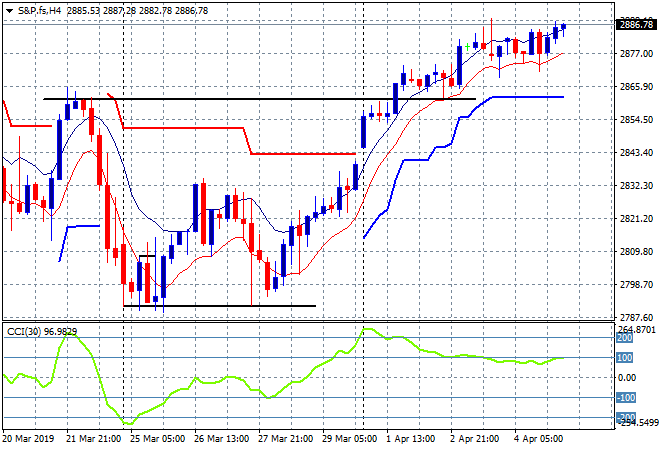Click the 2821.20 price axis label
Image resolution: width=660 pixels, height=450 pixels.
[637, 218]
